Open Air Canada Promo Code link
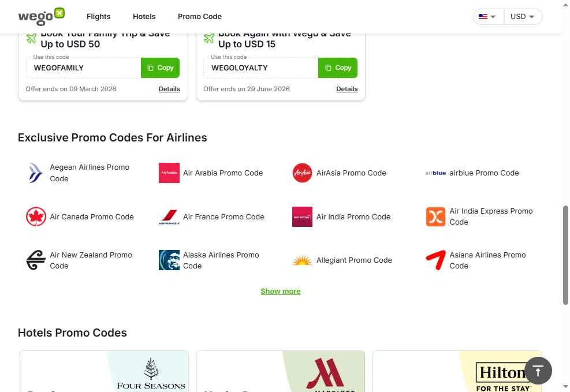 point(92,216)
